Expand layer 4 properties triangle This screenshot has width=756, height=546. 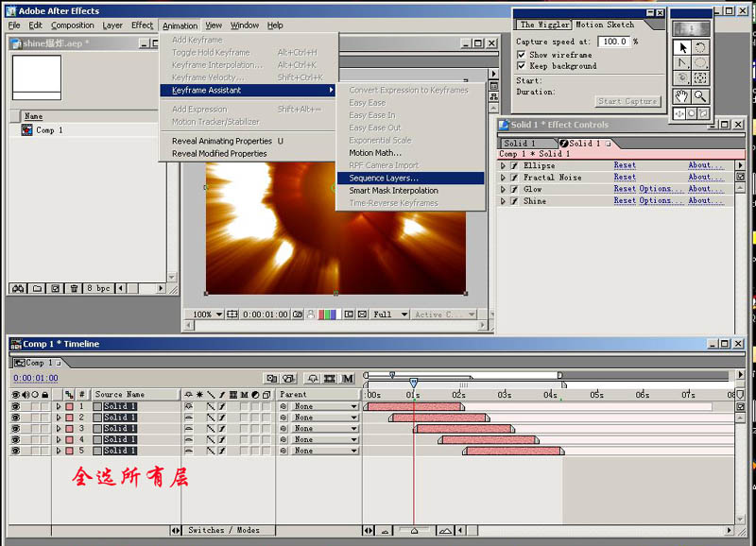(59, 439)
